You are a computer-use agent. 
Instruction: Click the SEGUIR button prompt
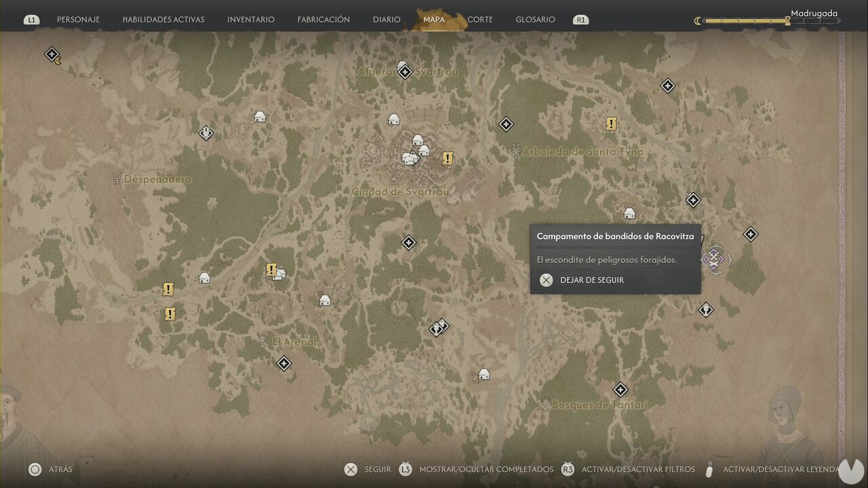368,469
